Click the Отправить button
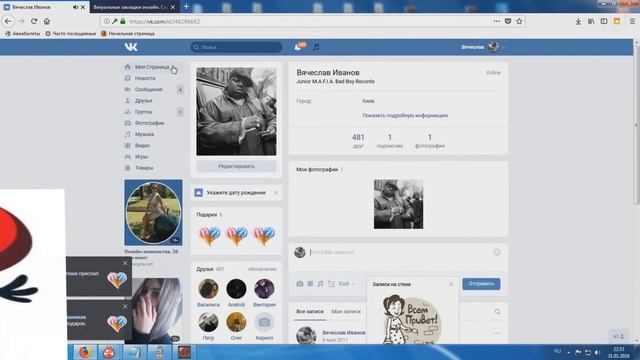The width and height of the screenshot is (640, 360). tap(481, 284)
